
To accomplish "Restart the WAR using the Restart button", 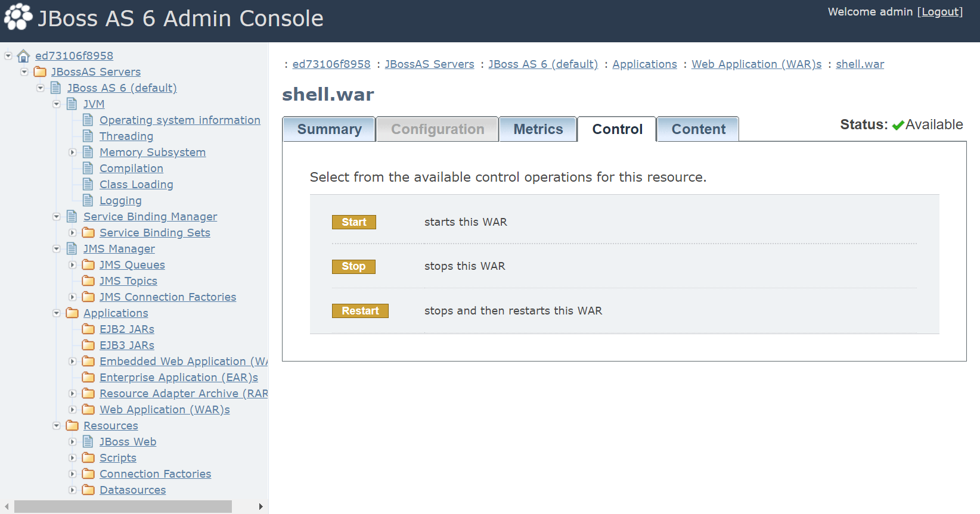I will click(x=360, y=311).
